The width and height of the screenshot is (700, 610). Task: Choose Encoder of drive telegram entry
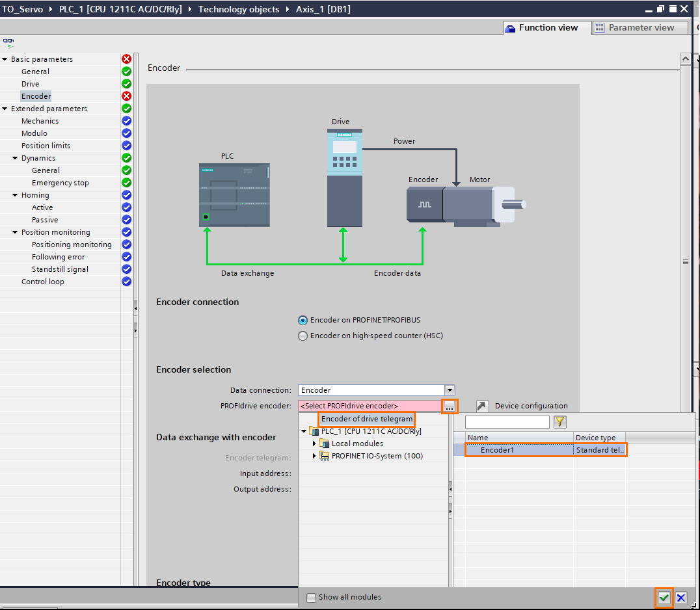click(x=366, y=419)
